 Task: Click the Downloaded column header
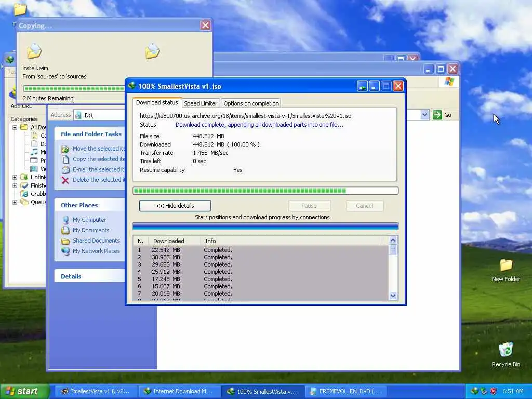point(174,241)
